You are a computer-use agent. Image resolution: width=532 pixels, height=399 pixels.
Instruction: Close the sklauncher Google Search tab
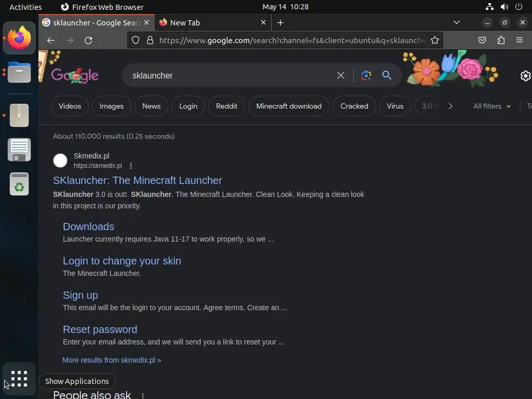(x=147, y=22)
